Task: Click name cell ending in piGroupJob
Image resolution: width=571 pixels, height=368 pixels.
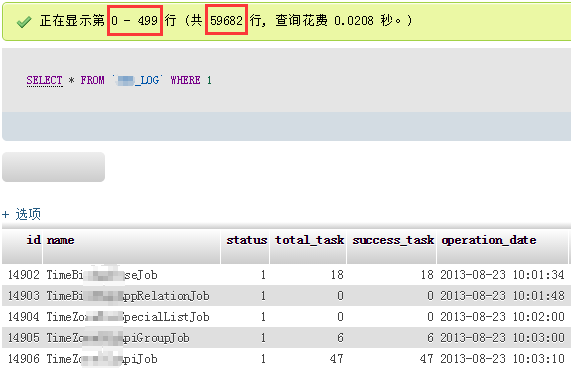Action: (118, 338)
